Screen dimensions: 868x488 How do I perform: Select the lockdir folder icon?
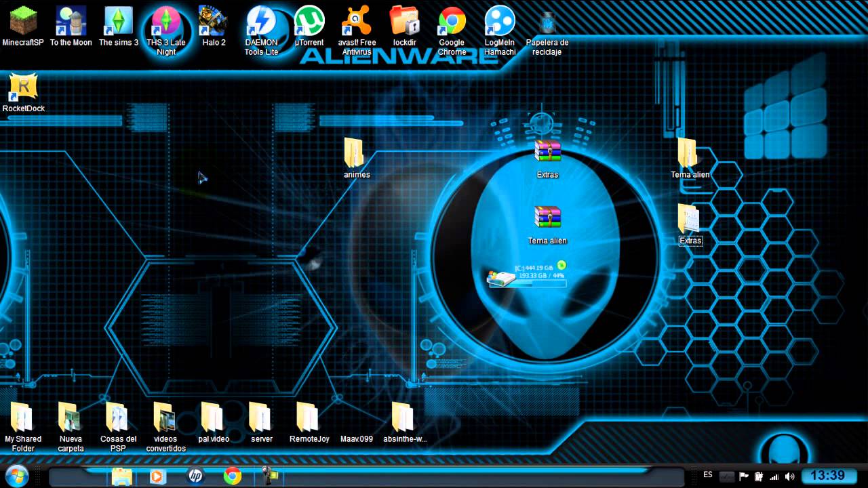404,26
